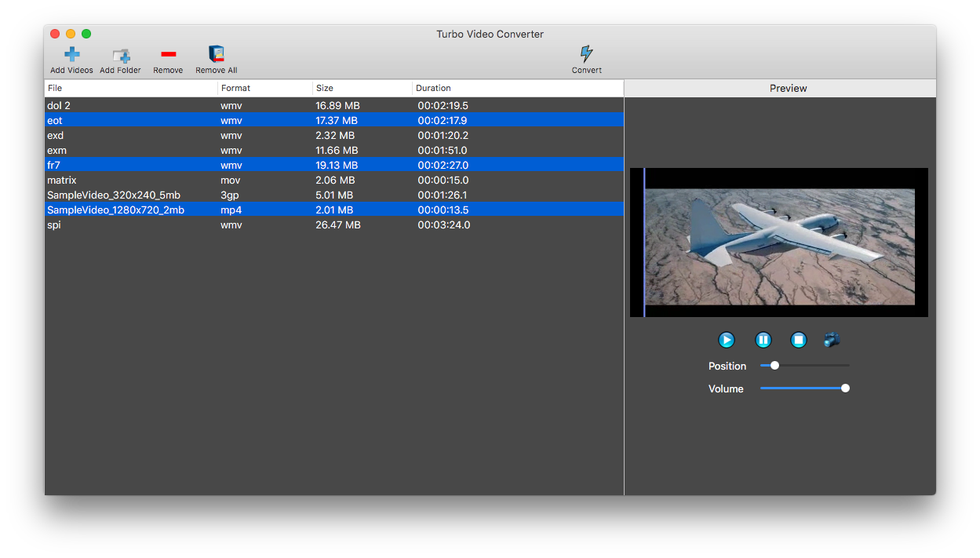Click the '26.47 MB' size value

pyautogui.click(x=338, y=224)
